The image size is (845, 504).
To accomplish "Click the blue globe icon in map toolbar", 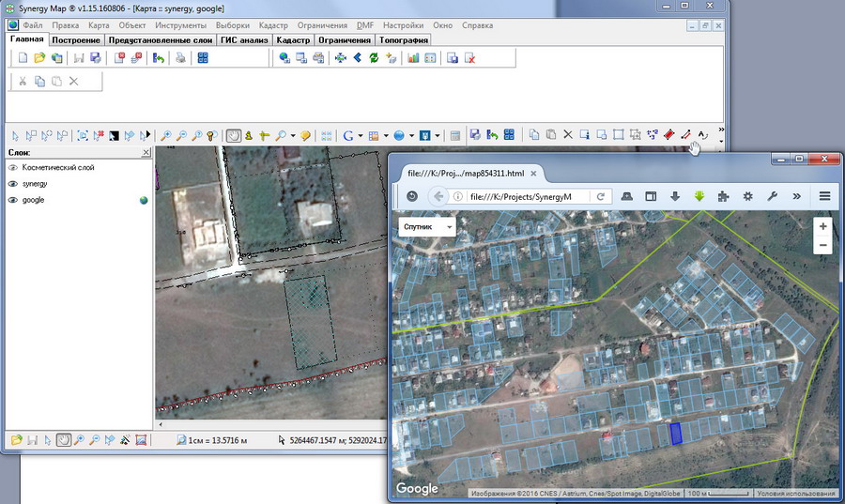I will (x=399, y=135).
